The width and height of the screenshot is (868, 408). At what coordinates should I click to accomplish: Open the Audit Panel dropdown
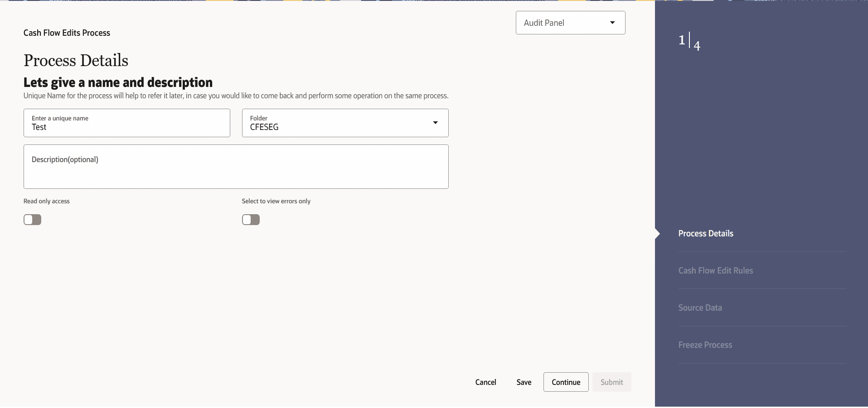click(x=570, y=23)
